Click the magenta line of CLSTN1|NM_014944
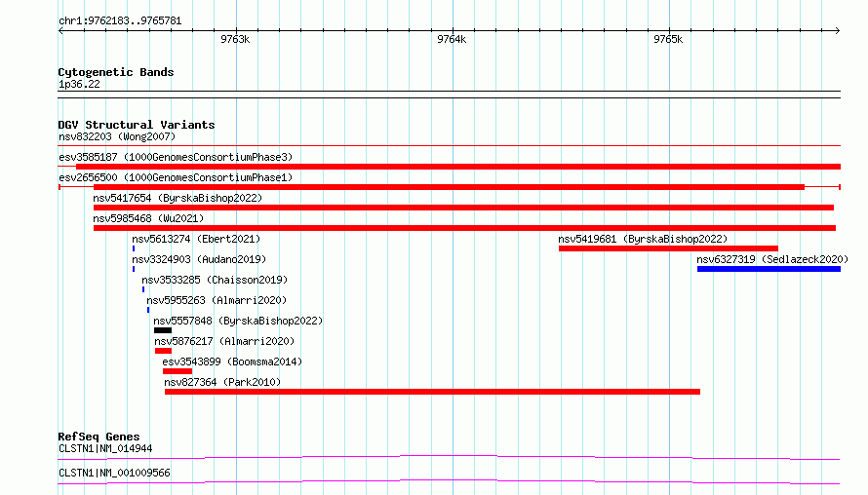The height and width of the screenshot is (495, 868). (449, 457)
